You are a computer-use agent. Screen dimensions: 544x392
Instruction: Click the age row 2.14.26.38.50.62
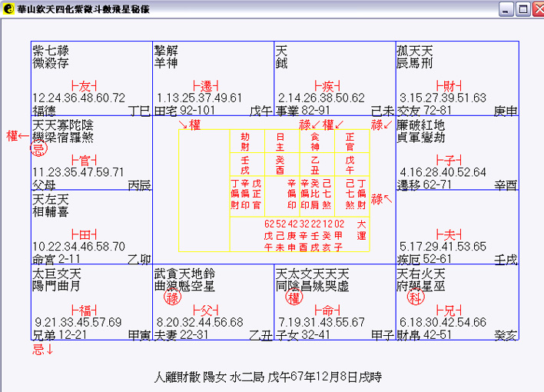(321, 98)
